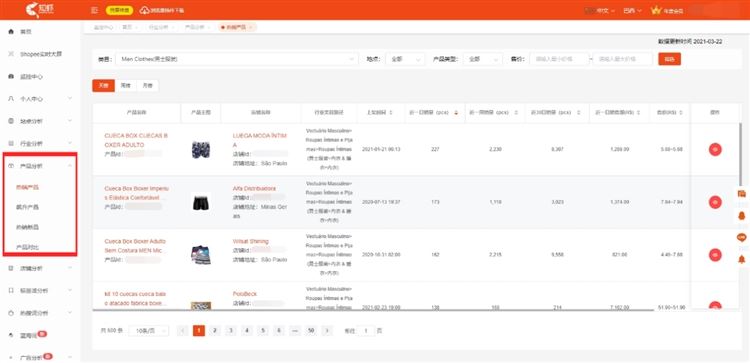This screenshot has height=363, width=750.
Task: Go to page 2
Action: tap(215, 330)
